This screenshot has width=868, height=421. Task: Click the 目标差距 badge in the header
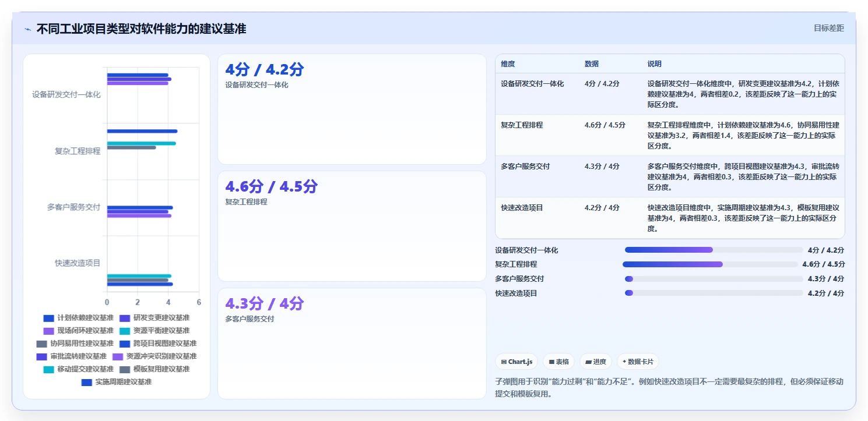tap(828, 28)
